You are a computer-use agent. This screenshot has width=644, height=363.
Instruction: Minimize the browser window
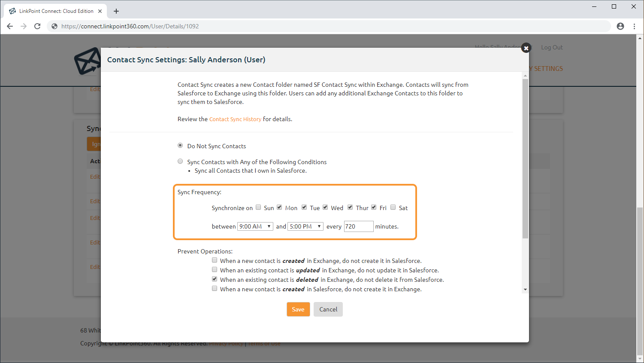pyautogui.click(x=594, y=6)
